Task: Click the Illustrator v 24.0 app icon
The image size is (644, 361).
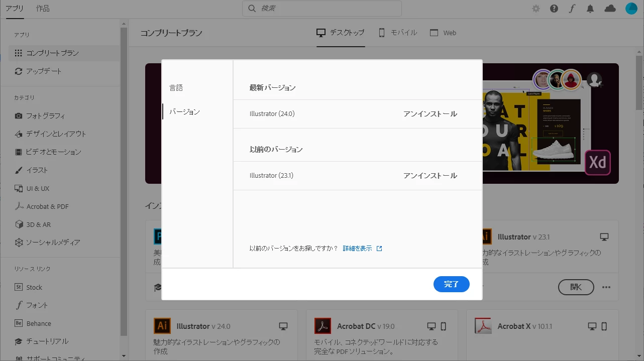Action: (162, 326)
